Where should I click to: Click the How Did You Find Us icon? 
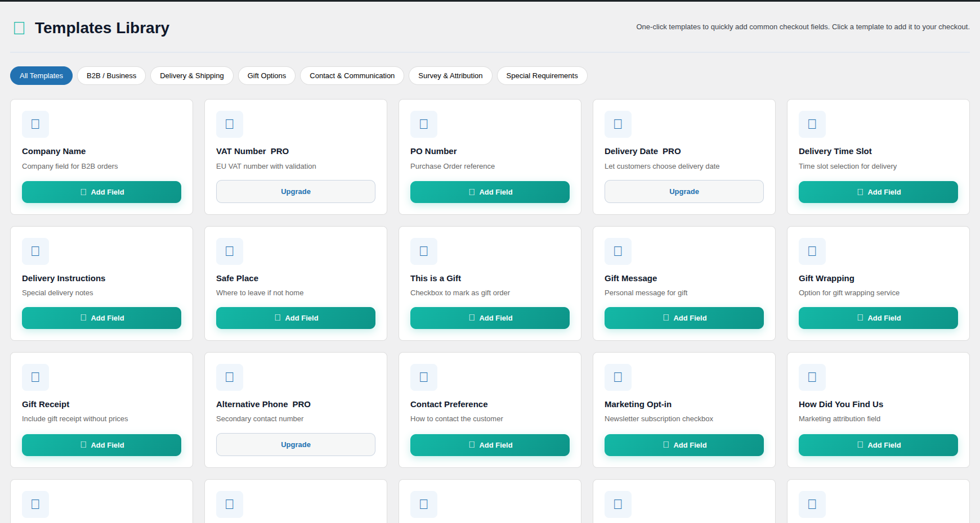tap(812, 377)
